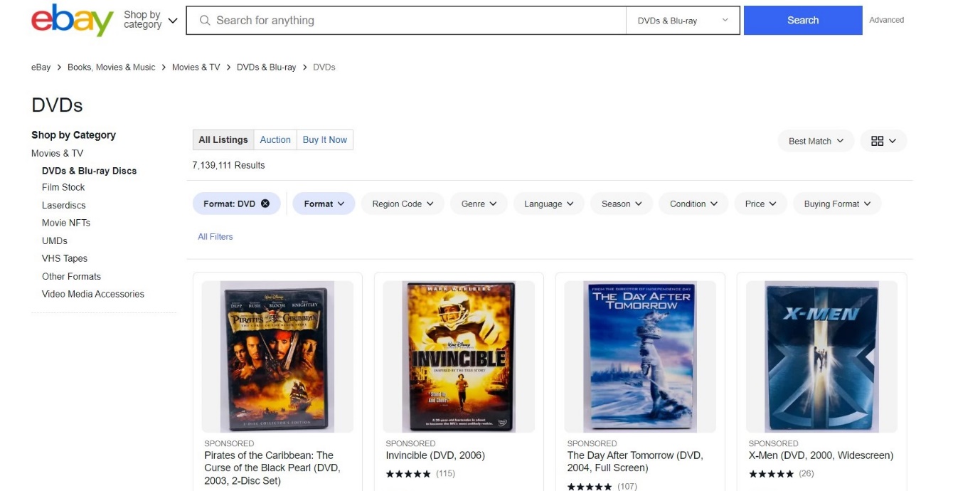Expand the Condition filter

click(693, 204)
